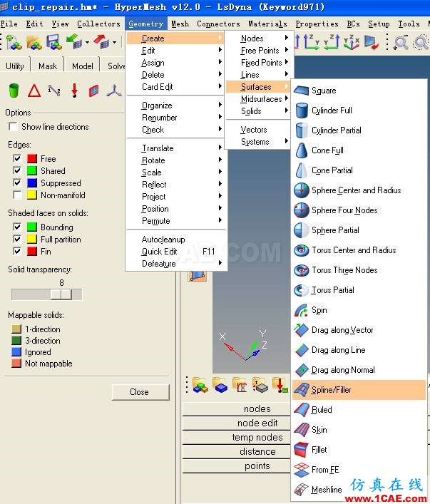Toggle the Free edges checkbox
430x504 pixels.
17,158
